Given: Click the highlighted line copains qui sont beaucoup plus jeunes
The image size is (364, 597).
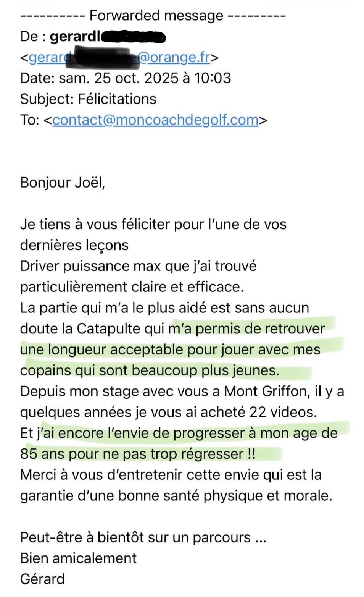Looking at the screenshot, I should [150, 370].
